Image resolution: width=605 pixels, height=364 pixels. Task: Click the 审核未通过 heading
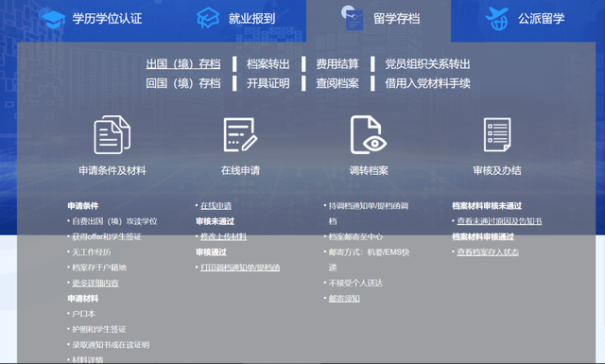[x=215, y=221]
